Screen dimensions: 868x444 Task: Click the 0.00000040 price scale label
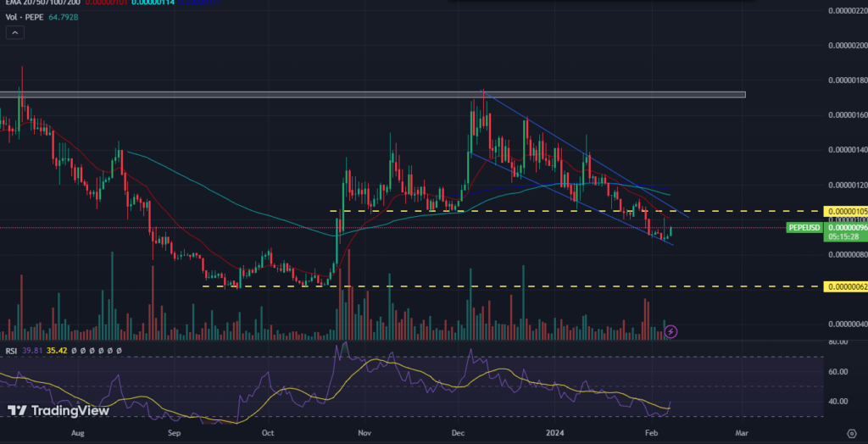[848, 324]
